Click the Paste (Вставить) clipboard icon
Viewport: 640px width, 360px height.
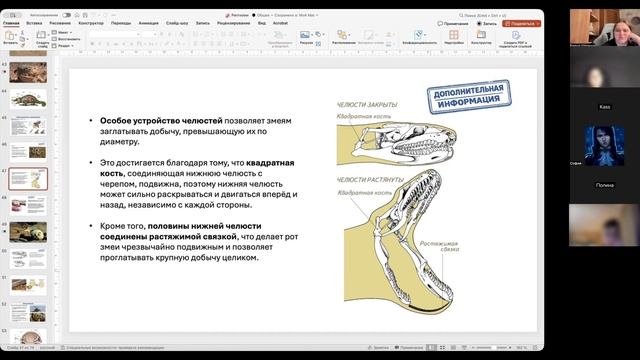[9, 36]
